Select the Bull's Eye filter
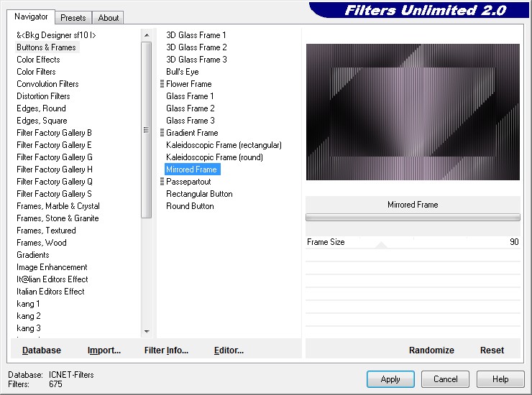Viewport: 532px width, 395px height. [182, 72]
